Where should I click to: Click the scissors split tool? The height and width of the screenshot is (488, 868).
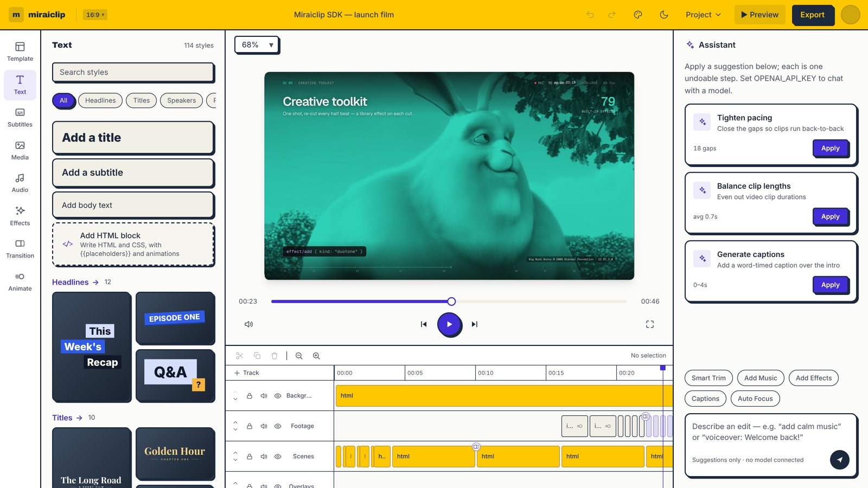240,356
